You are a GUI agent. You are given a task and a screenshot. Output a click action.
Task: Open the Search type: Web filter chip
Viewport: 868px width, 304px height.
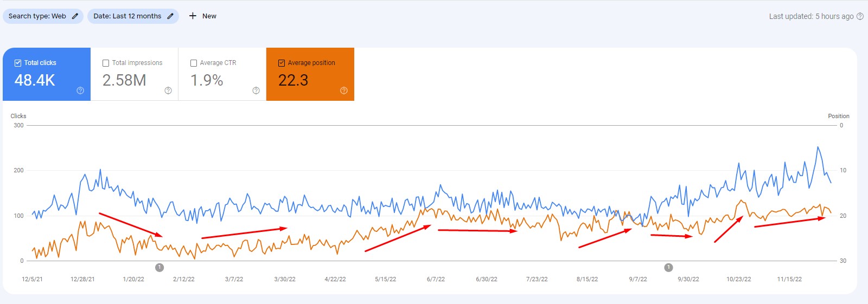[x=37, y=16]
